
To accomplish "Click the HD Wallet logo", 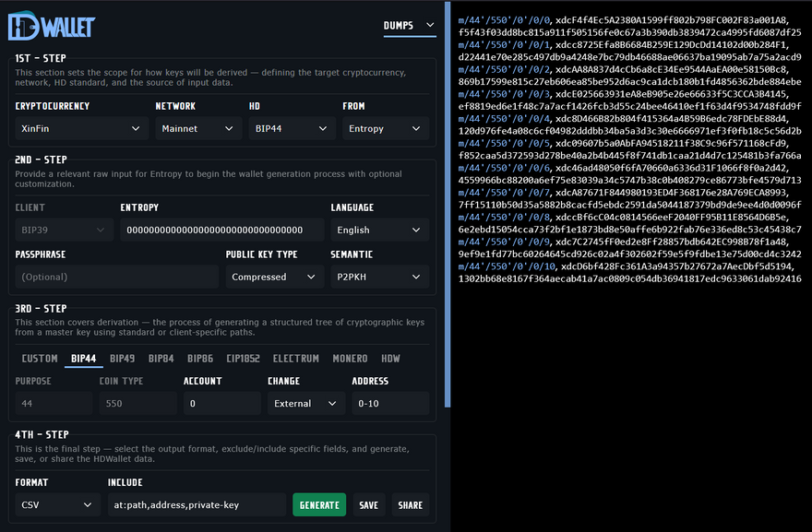I will (52, 27).
